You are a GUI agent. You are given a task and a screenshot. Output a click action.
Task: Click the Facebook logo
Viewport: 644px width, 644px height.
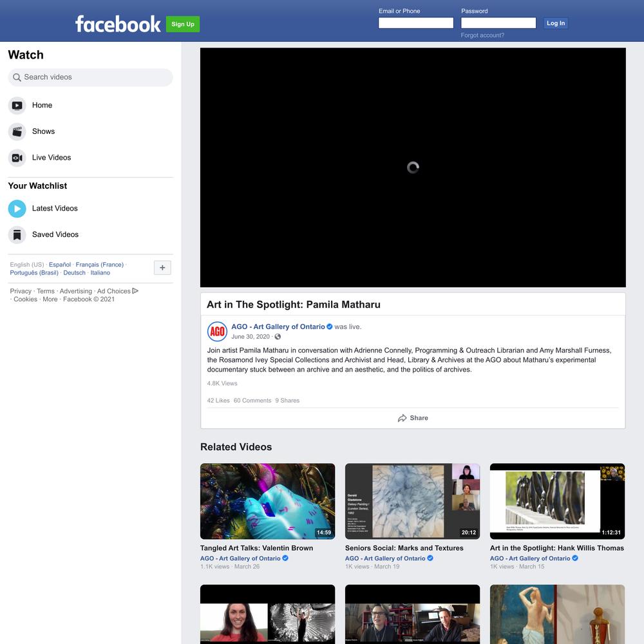click(x=118, y=24)
